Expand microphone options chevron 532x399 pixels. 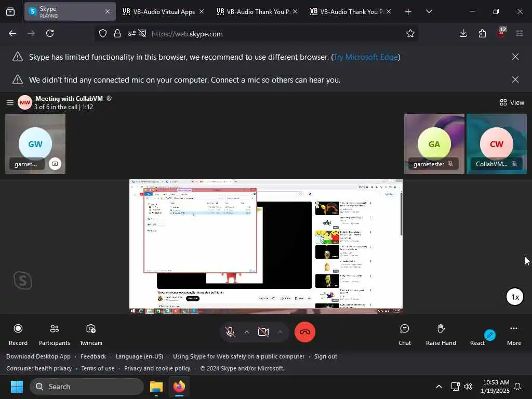(x=247, y=332)
